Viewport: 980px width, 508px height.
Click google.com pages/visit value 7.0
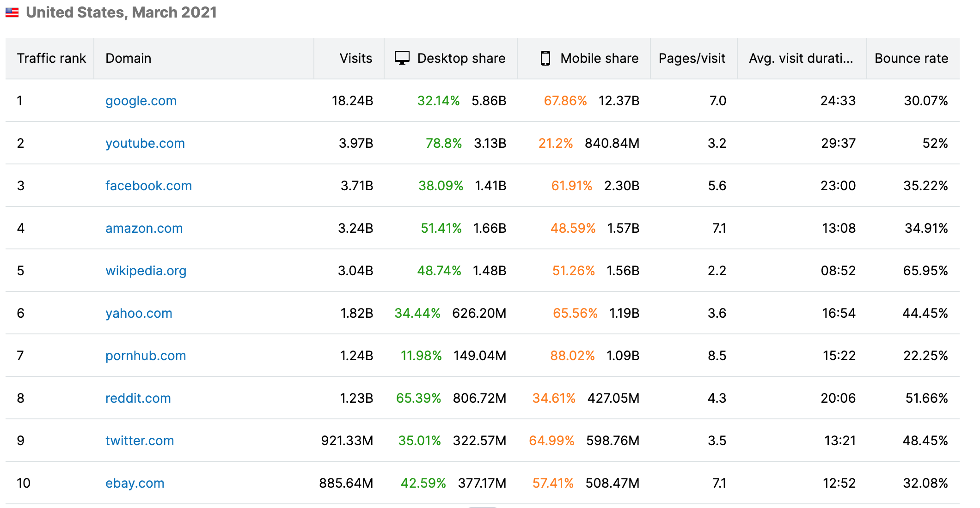tap(718, 101)
